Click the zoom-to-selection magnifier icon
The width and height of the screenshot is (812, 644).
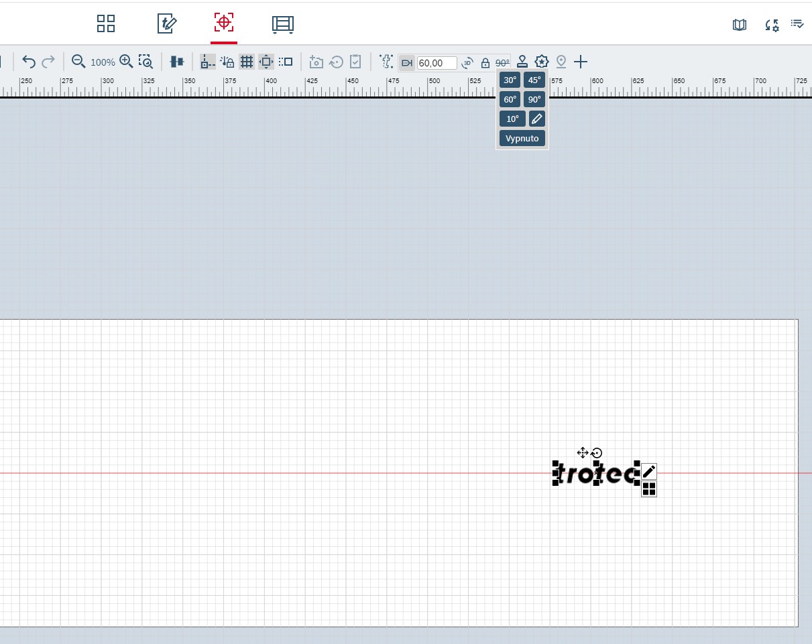pyautogui.click(x=146, y=62)
